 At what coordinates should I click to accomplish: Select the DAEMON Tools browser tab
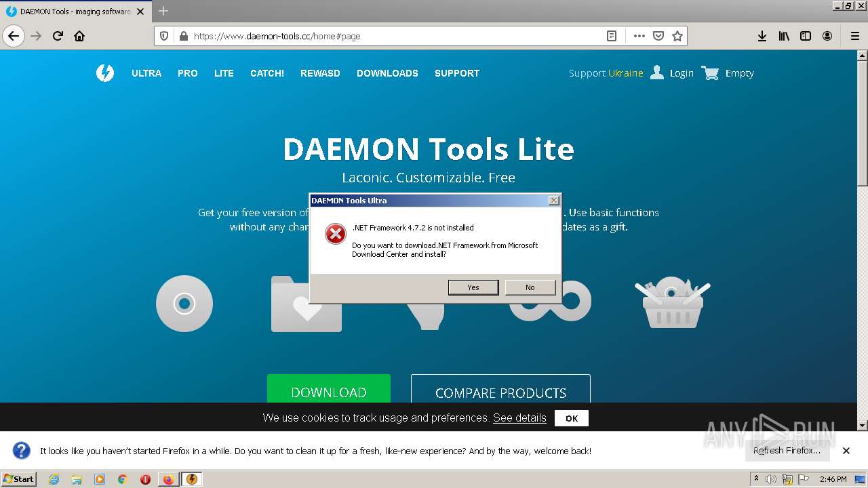(x=77, y=12)
